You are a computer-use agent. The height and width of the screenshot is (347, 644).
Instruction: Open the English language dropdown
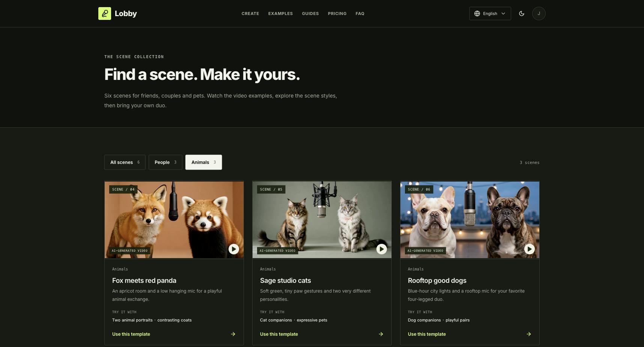pos(490,14)
